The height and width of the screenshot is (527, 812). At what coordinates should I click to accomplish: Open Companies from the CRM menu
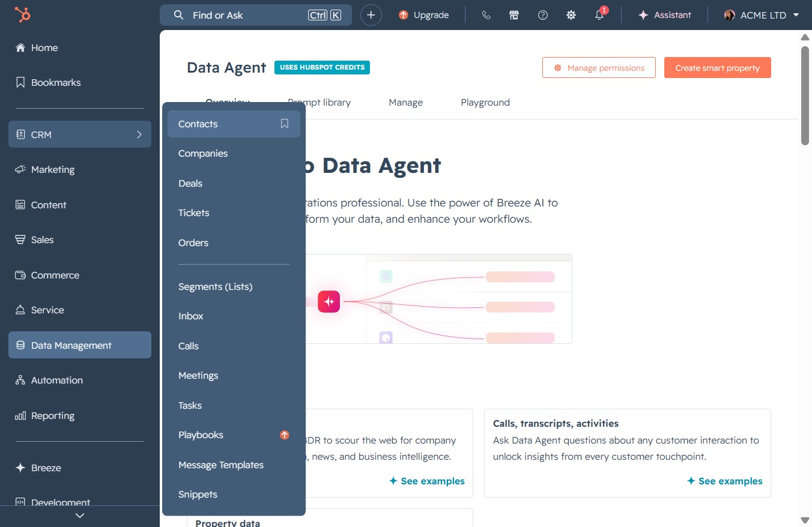coord(234,153)
